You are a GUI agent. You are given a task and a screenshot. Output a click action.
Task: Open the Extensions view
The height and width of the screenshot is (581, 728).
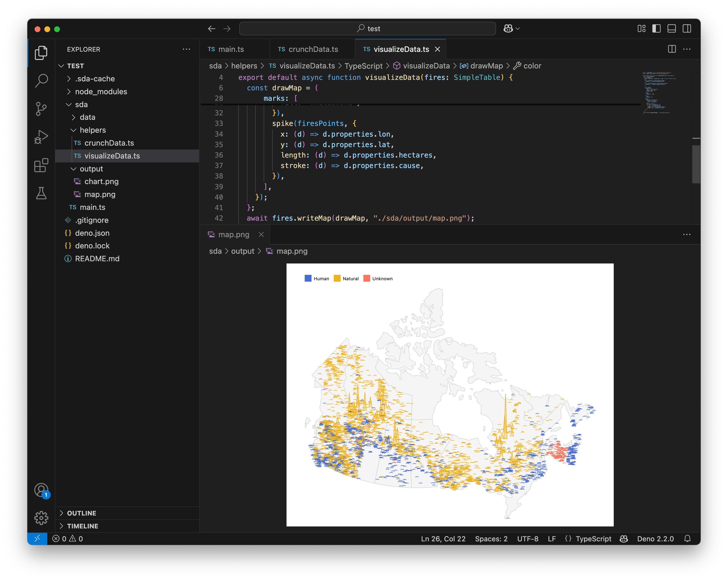pos(41,165)
